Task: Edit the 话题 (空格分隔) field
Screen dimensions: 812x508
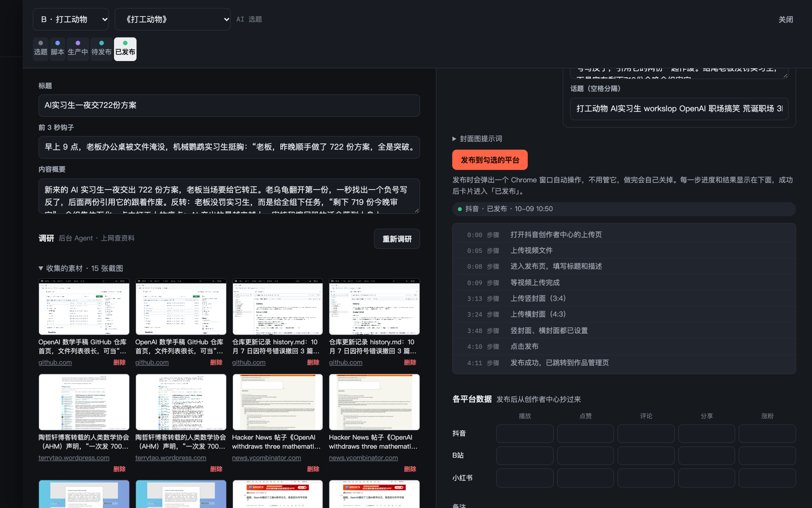Action: coord(679,109)
